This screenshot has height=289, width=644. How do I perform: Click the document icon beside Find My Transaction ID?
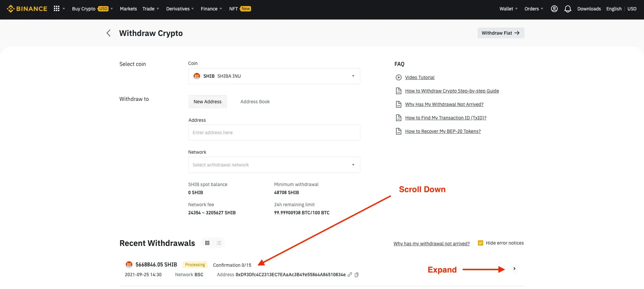pyautogui.click(x=399, y=118)
